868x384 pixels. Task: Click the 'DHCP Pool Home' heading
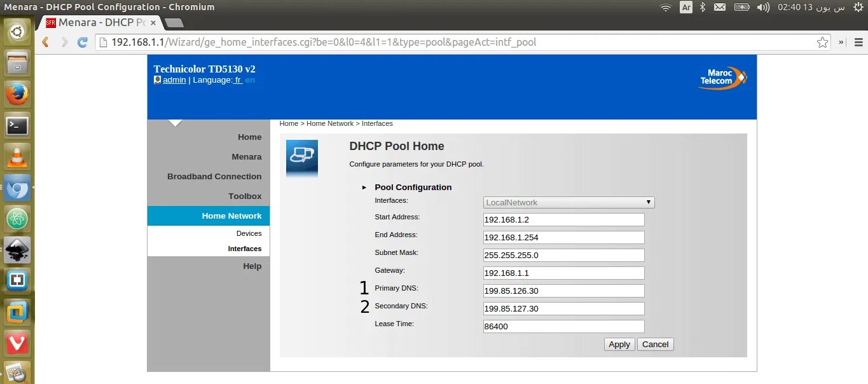point(397,146)
